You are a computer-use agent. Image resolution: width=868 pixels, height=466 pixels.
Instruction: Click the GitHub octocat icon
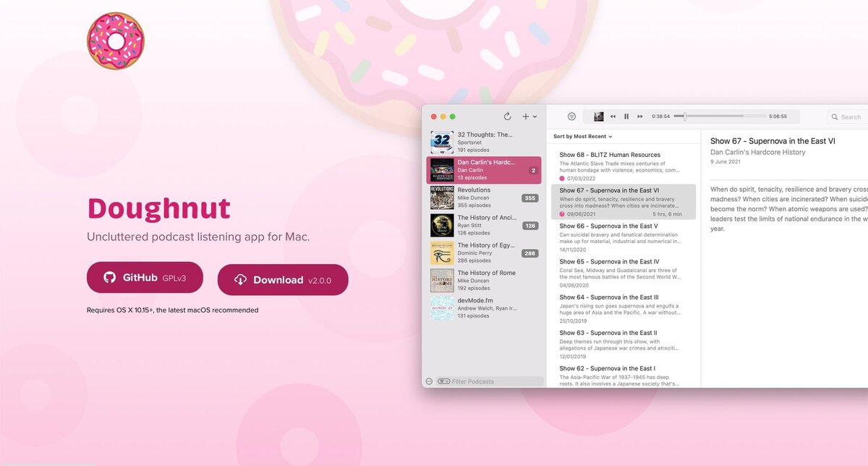click(x=110, y=277)
